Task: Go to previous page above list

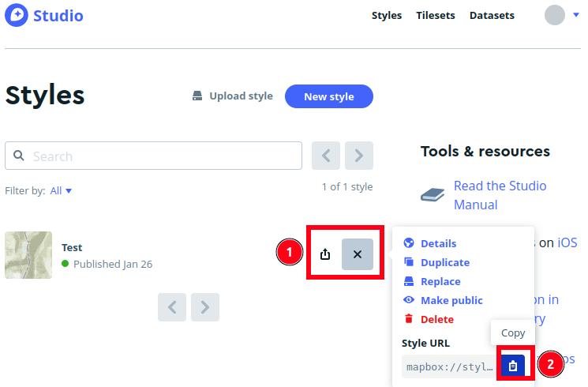Action: point(326,156)
